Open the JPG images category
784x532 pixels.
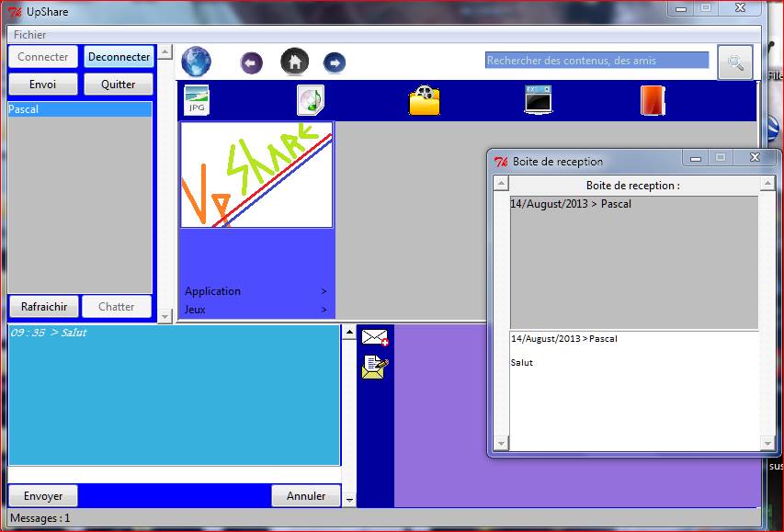point(197,100)
